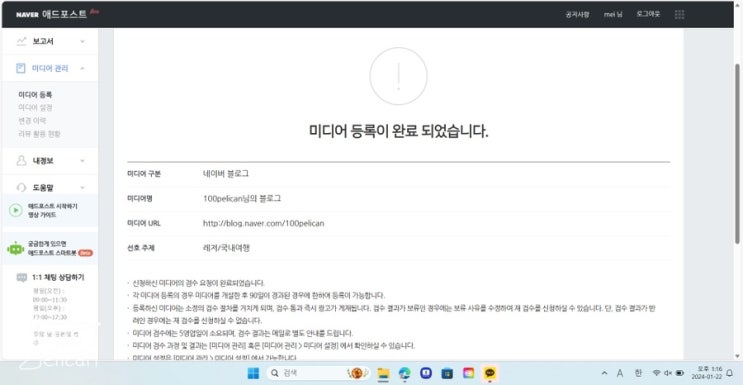Screen dimensions: 743x385
Task: Open the 미디어 관리 sidebar menu
Action: point(50,68)
